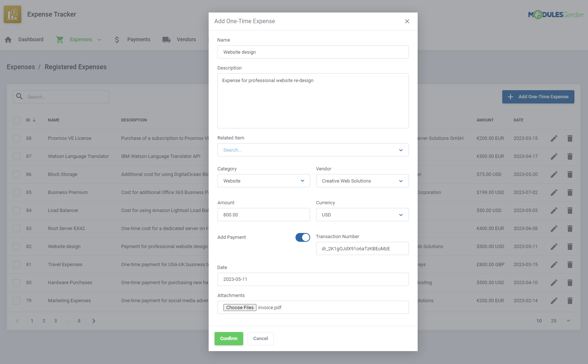Viewport: 588px width, 364px height.
Task: Select checkbox for expense 85
Action: click(17, 192)
